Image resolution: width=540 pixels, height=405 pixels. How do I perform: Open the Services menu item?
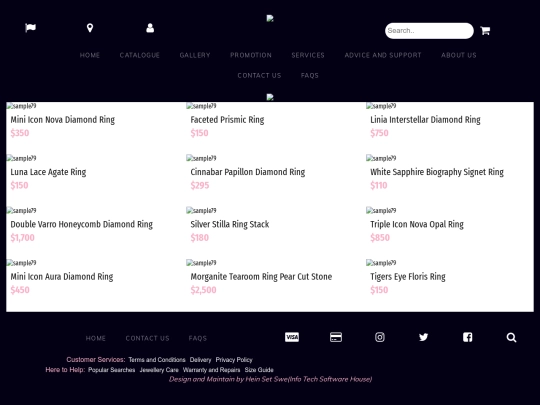pos(308,55)
